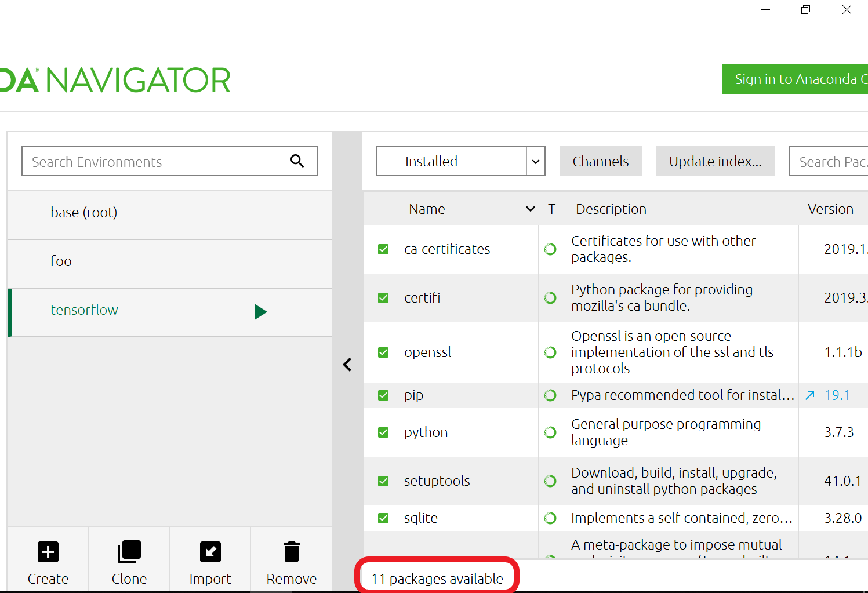
Task: Click the Description column header
Action: 611,209
